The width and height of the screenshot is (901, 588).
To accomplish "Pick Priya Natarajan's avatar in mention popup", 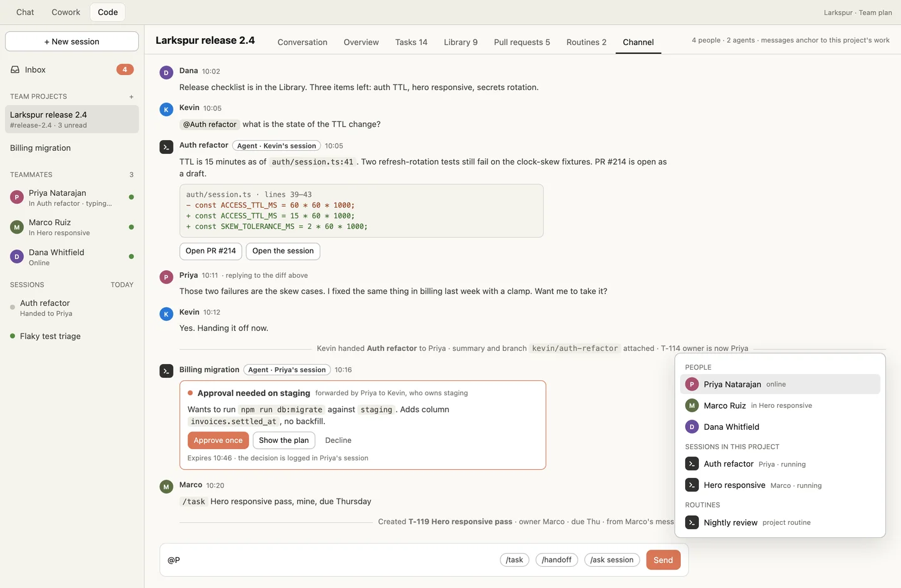I will (x=692, y=384).
